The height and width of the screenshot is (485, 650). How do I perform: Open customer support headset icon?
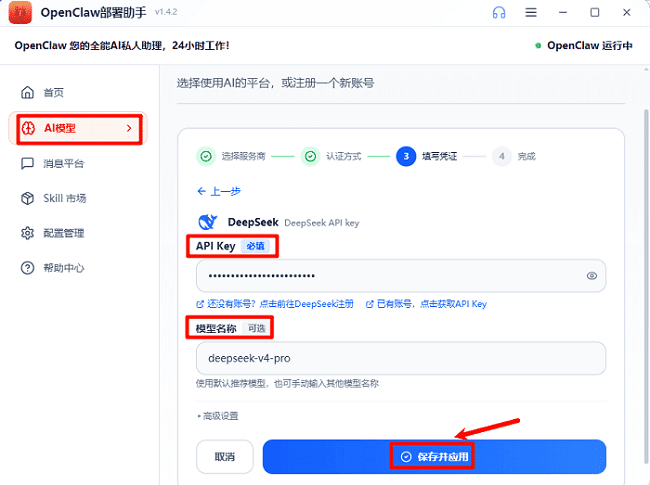click(499, 12)
